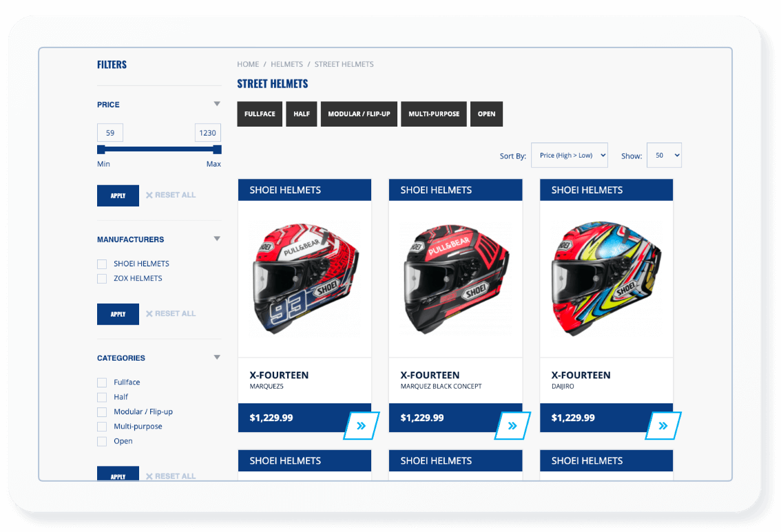Open Marquez Black Concept via arrow icon
781x532 pixels.
(x=512, y=425)
